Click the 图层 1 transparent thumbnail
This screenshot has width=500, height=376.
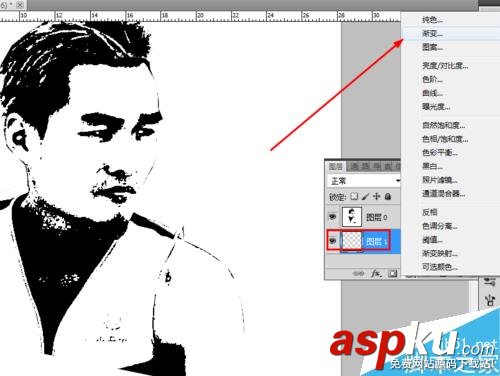point(352,241)
